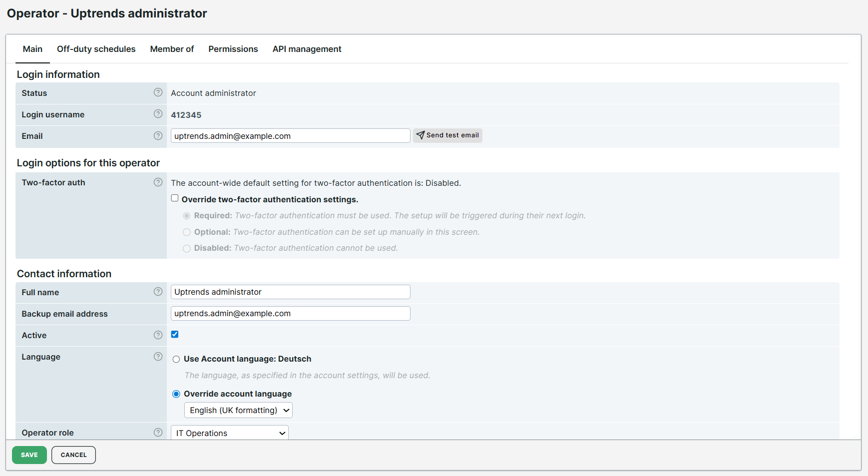The height and width of the screenshot is (476, 868).
Task: Click into the Backup email address field
Action: coord(290,314)
